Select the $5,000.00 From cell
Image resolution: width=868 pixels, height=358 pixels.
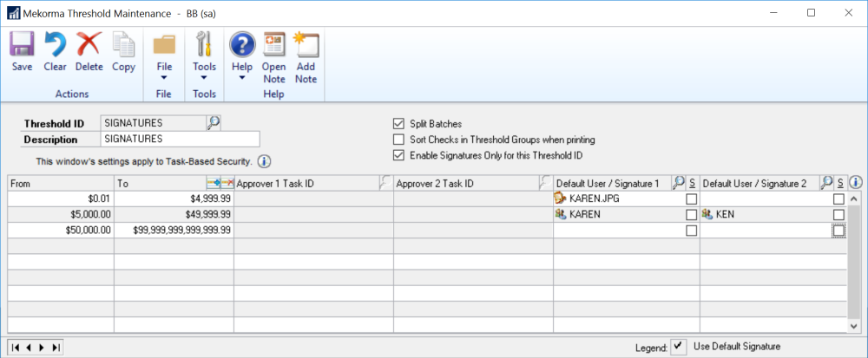(61, 214)
